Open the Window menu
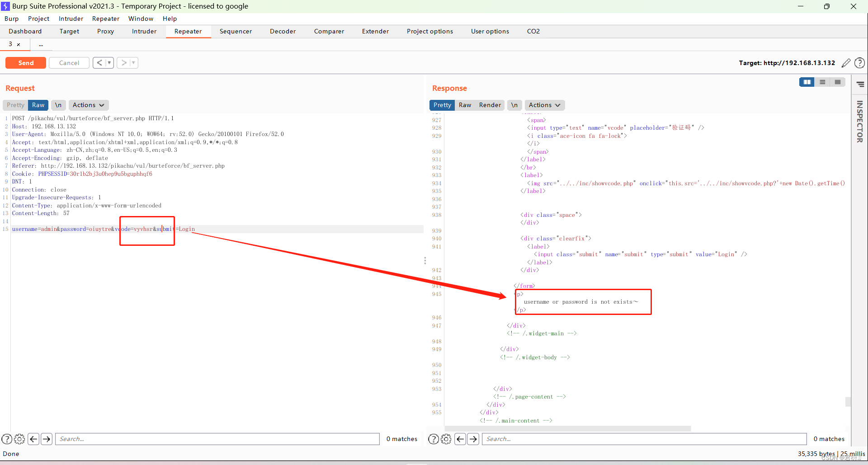This screenshot has height=465, width=868. 141,19
